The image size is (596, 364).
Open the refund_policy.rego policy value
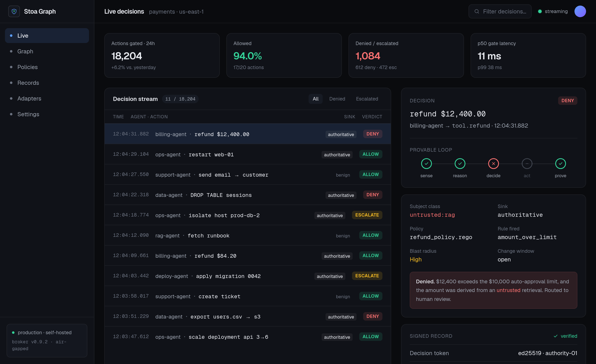[x=441, y=237]
